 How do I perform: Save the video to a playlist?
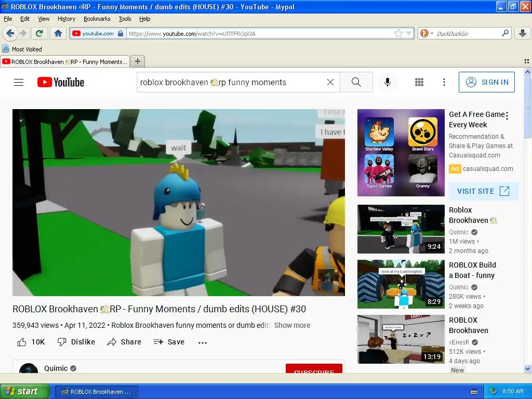[x=169, y=342]
